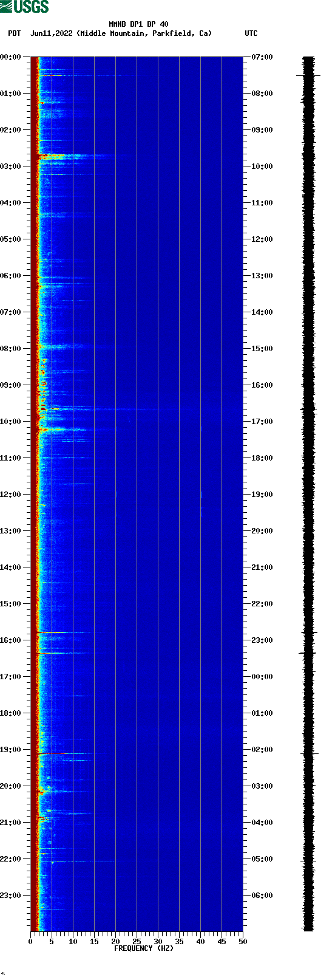Click the '20:00' label on the PDT axis

(x=11, y=786)
